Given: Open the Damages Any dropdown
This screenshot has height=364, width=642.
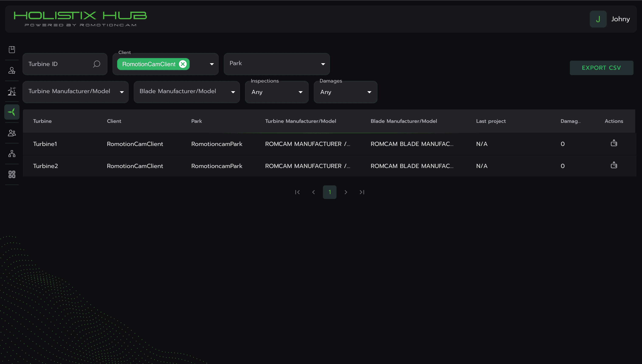Looking at the screenshot, I should 345,92.
